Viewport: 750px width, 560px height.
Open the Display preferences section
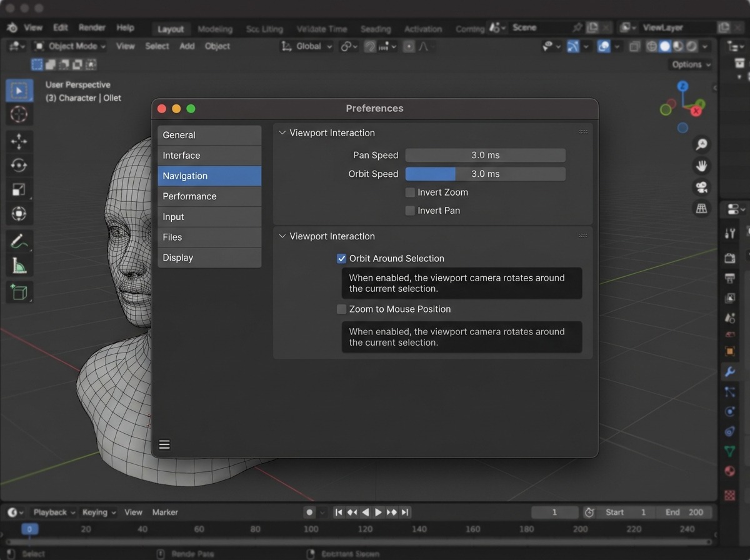coord(209,257)
